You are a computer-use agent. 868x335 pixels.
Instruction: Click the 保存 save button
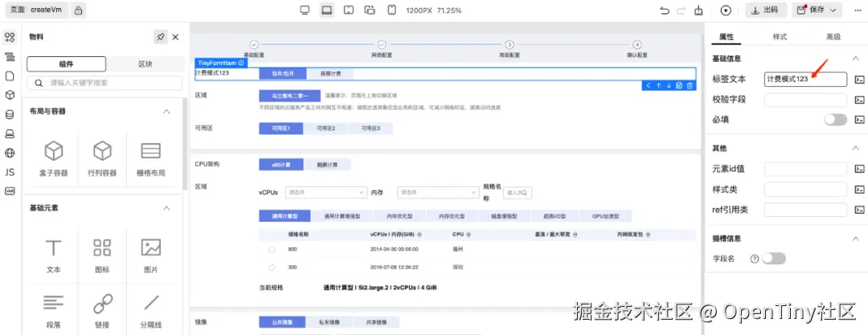click(x=811, y=10)
